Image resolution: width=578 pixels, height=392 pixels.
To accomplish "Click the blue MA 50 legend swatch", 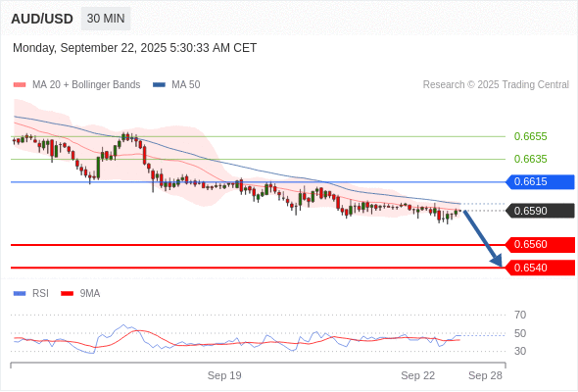I will click(x=159, y=85).
